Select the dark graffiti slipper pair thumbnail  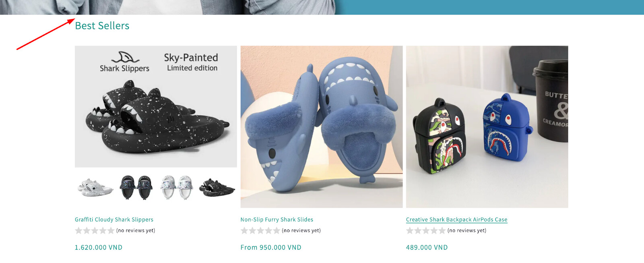coord(136,188)
